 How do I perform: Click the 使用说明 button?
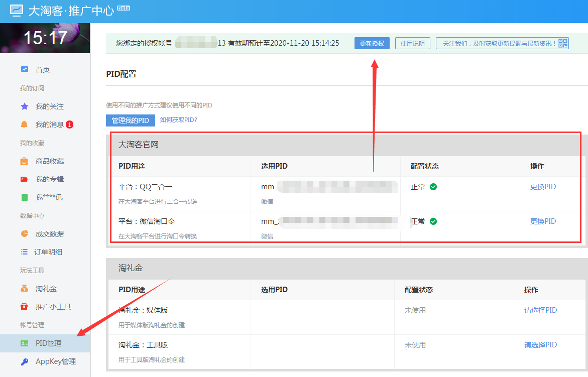[413, 44]
